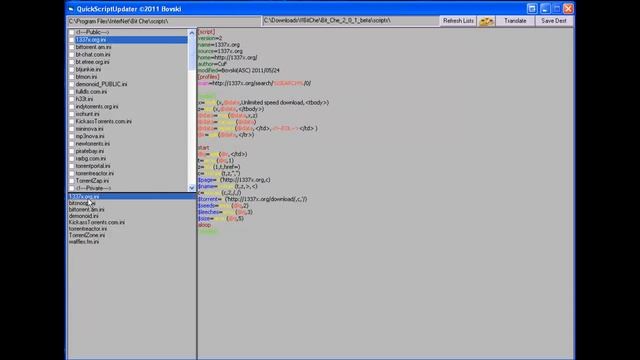The height and width of the screenshot is (360, 640).
Task: Click the top list scrollbar thumb
Action: [191, 52]
